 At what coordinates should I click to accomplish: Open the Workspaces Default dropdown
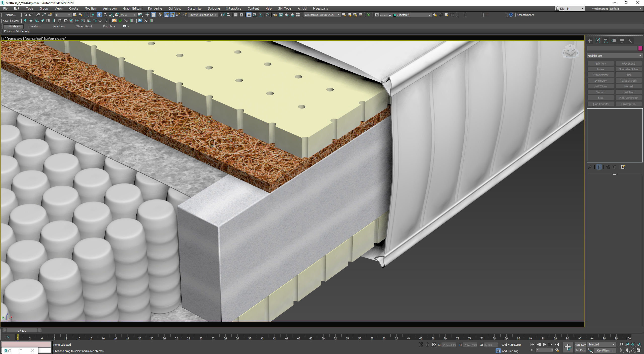tap(626, 9)
